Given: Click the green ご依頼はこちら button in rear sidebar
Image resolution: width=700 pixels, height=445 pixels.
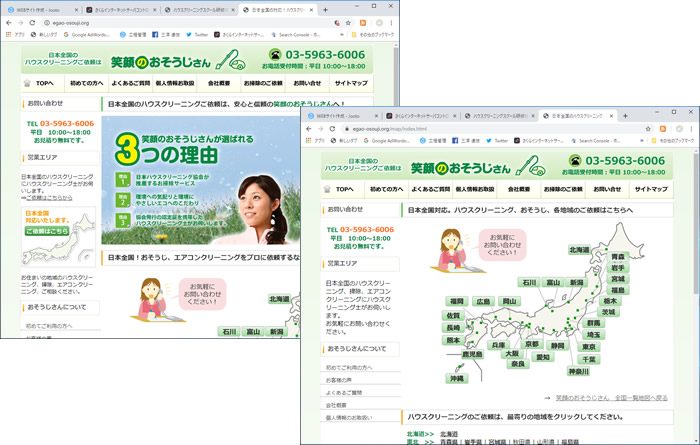Looking at the screenshot, I should (41, 231).
